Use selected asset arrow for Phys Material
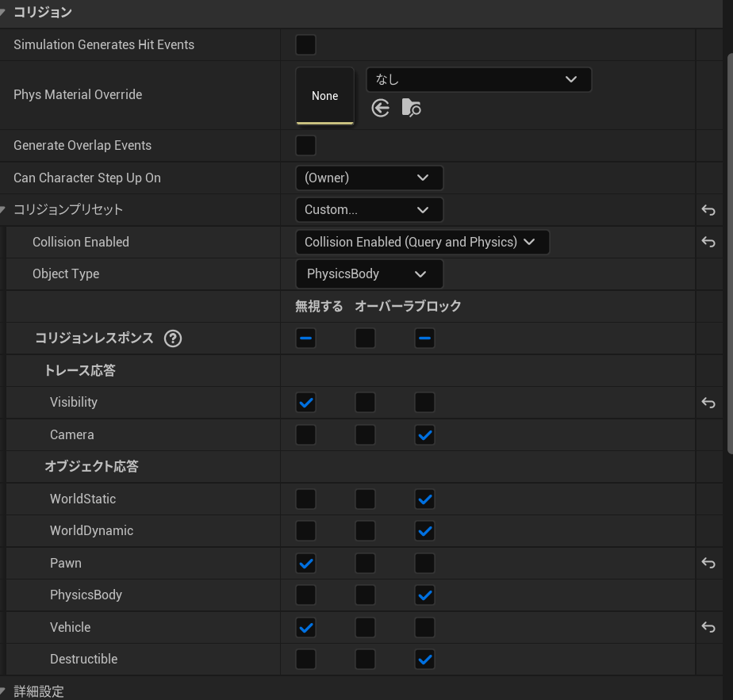 click(381, 108)
